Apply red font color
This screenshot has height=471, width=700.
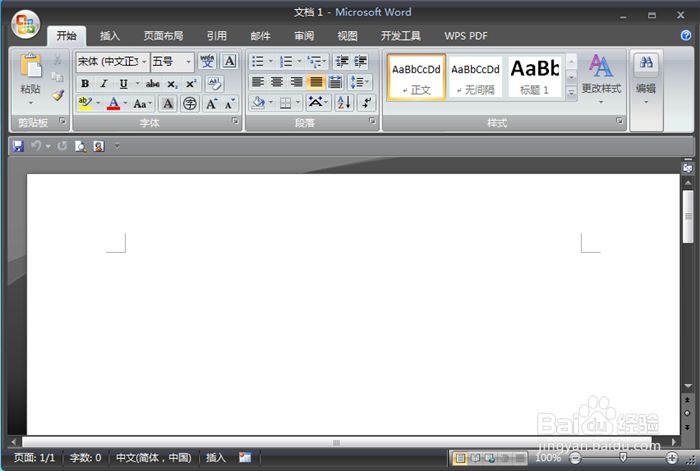click(113, 104)
